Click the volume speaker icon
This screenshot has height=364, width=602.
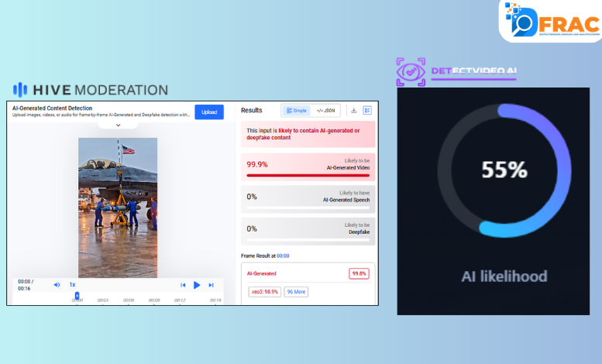tap(57, 284)
